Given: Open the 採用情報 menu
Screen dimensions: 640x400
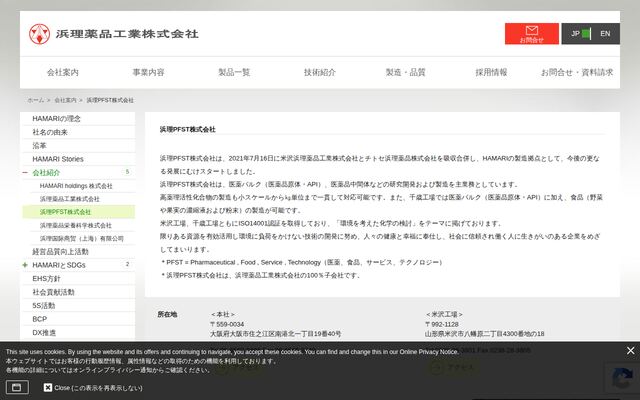Looking at the screenshot, I should (x=491, y=72).
